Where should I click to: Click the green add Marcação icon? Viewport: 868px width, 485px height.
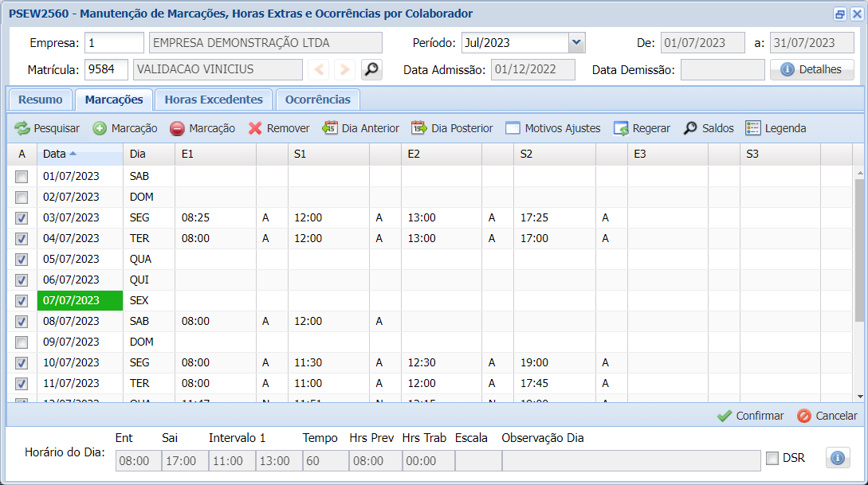click(100, 128)
